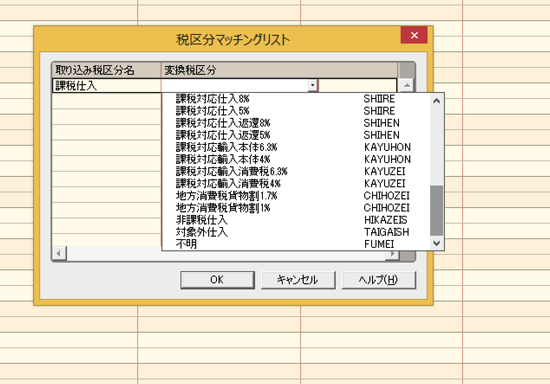This screenshot has height=384, width=550.
Task: Select 課税対応輸入消費税4% option
Action: coord(295,183)
